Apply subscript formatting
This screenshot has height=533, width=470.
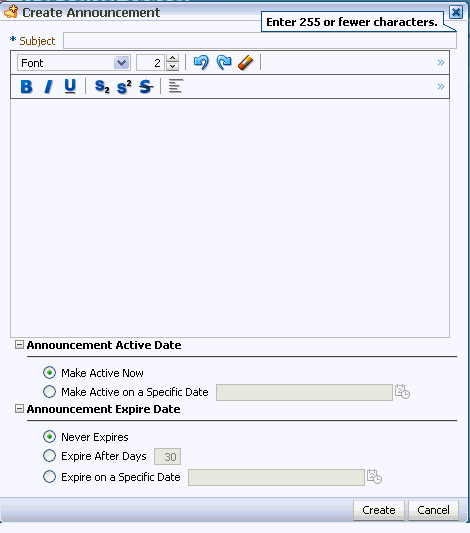(102, 87)
